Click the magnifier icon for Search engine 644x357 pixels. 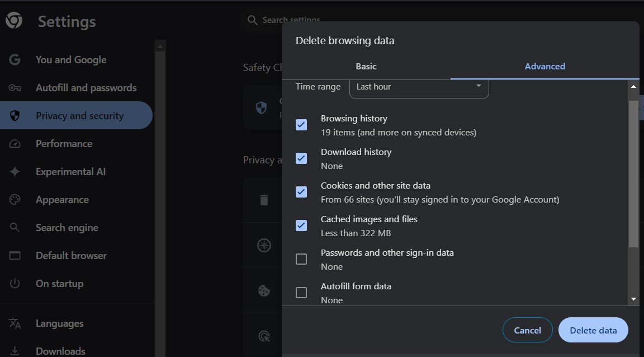tap(15, 227)
